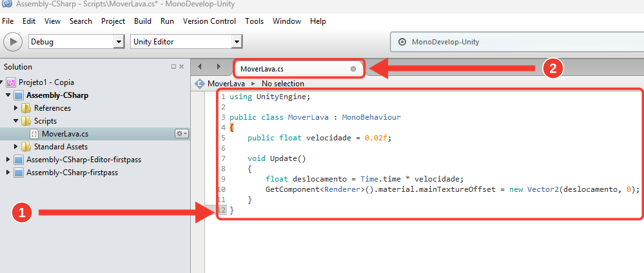Click the 0.02f value in code
644x273 pixels.
[376, 138]
